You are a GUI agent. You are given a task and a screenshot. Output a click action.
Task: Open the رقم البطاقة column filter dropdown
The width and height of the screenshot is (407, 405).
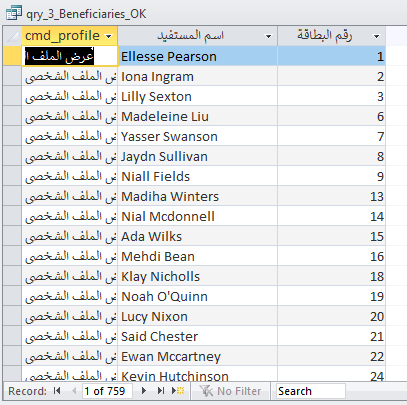tap(377, 36)
